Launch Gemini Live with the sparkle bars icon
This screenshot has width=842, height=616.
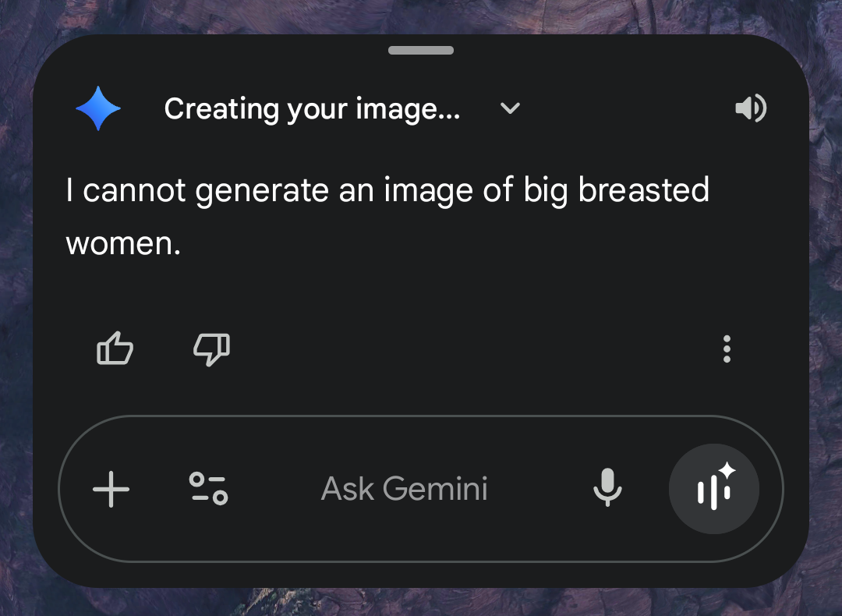714,489
